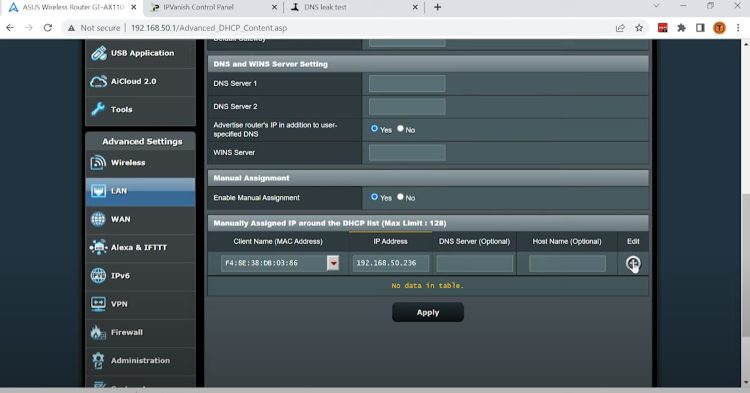Select No for advertise router's IP

pyautogui.click(x=400, y=129)
